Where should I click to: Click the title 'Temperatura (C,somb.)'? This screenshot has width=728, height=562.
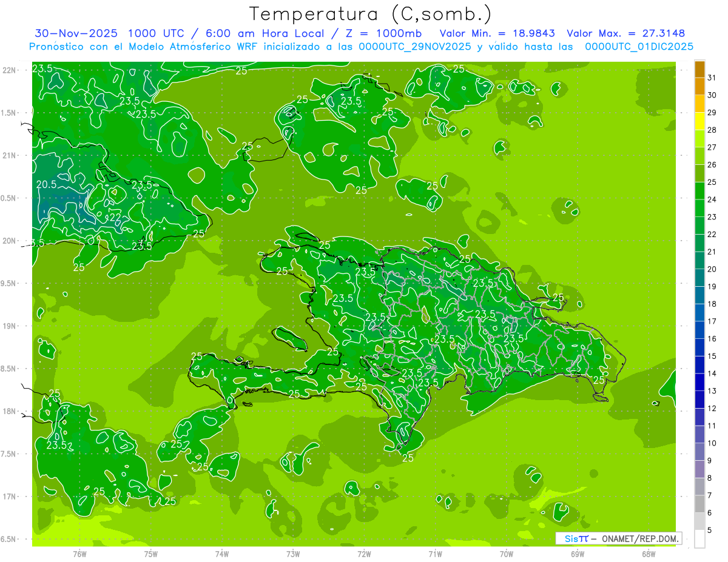click(x=371, y=14)
